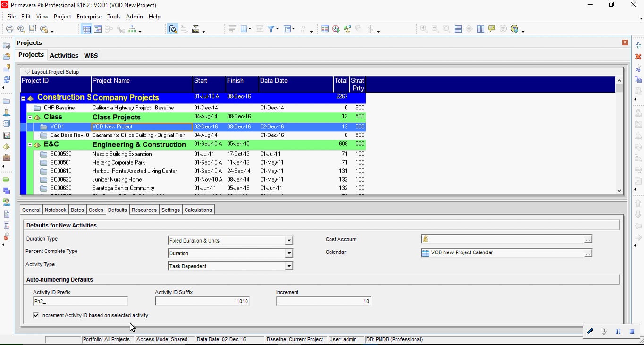644x345 pixels.
Task: Sort by the Project Name column header
Action: tap(142, 84)
